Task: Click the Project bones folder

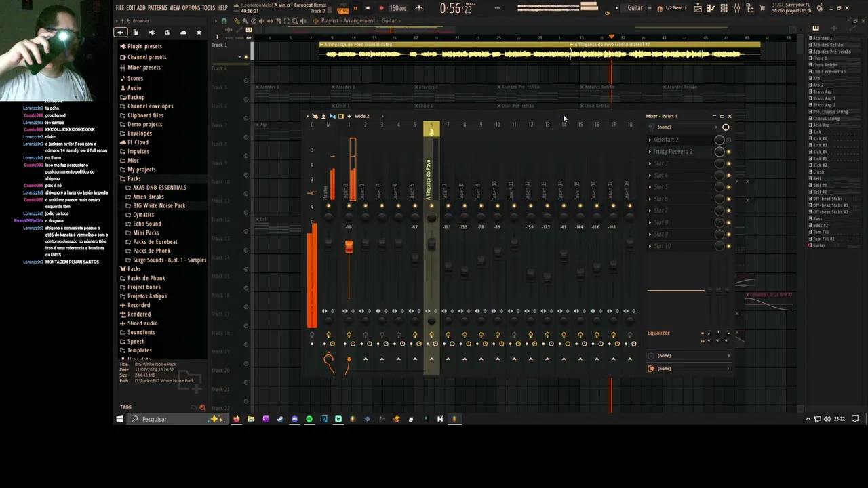Action: [x=144, y=287]
